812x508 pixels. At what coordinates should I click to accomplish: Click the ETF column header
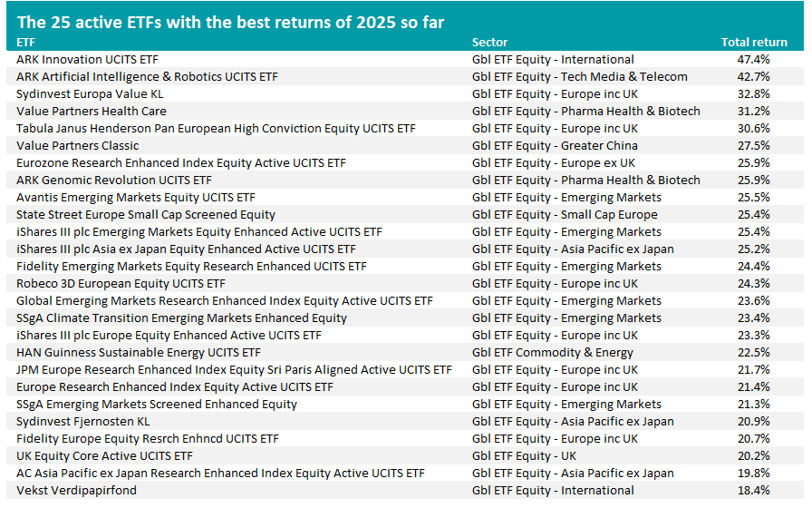[25, 42]
